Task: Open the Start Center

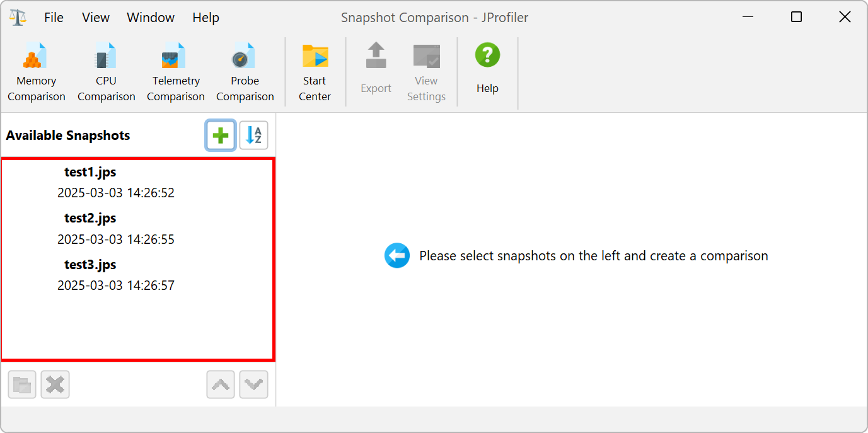Action: pyautogui.click(x=315, y=72)
